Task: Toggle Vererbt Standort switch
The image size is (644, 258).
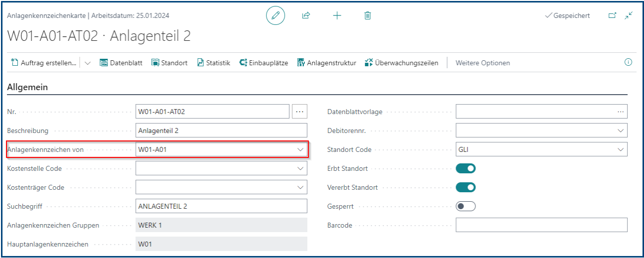Action: pos(466,187)
